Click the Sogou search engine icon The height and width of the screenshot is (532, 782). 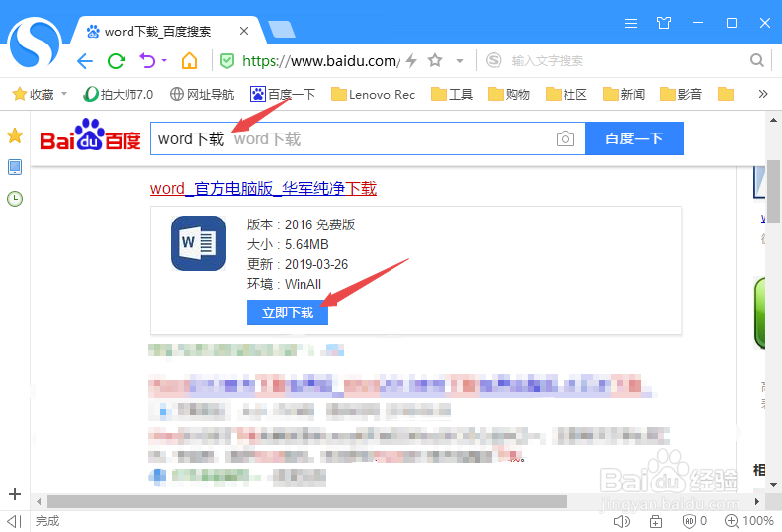(493, 61)
